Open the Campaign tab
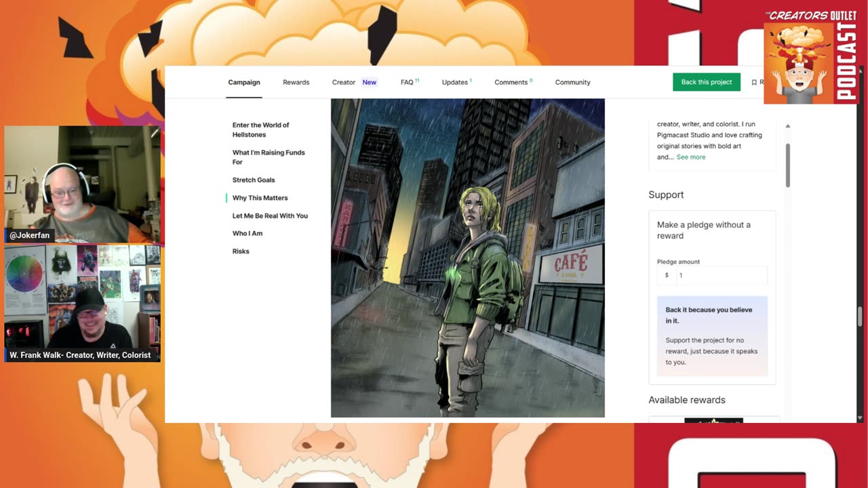 click(244, 82)
